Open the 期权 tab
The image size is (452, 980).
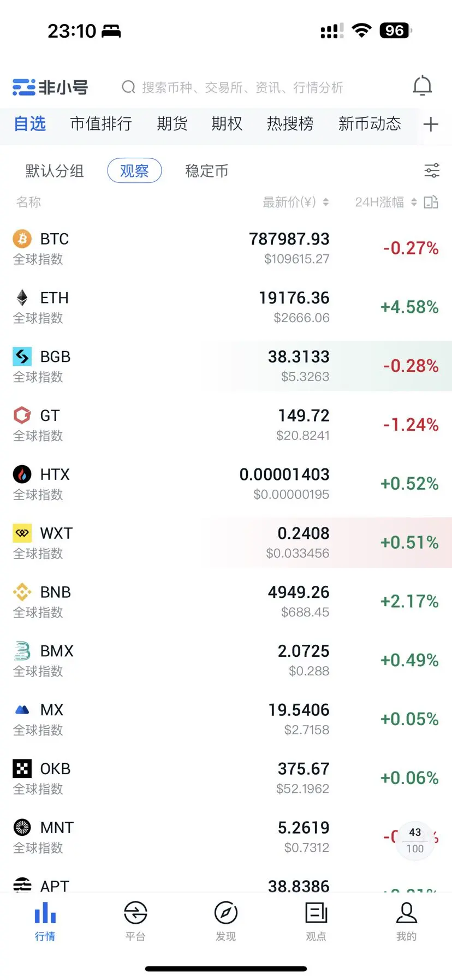click(x=227, y=124)
